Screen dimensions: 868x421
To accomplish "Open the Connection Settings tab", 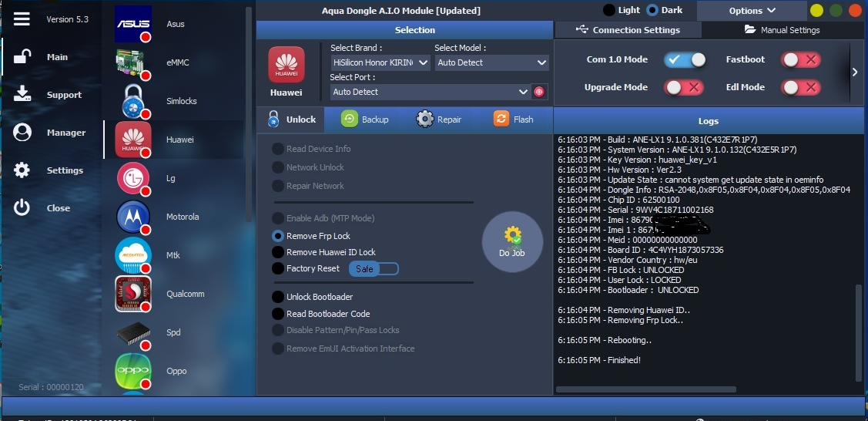I will point(628,30).
